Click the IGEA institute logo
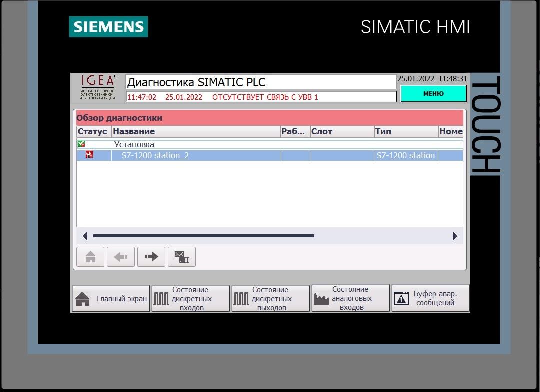This screenshot has width=540, height=392. [x=98, y=88]
